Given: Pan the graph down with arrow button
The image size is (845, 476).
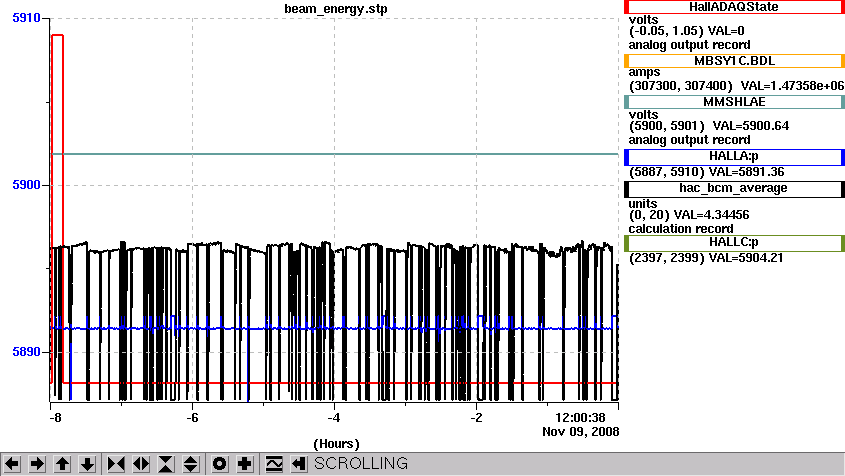Looking at the screenshot, I should 87,464.
